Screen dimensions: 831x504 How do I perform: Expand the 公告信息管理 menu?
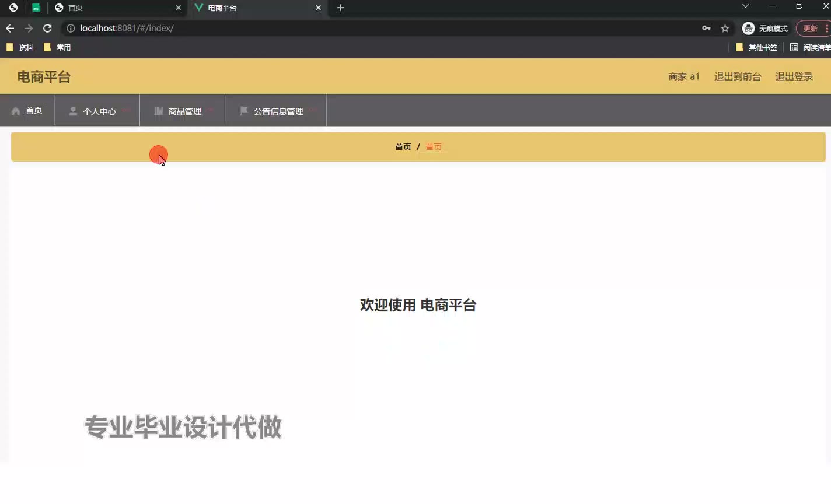[x=276, y=111]
